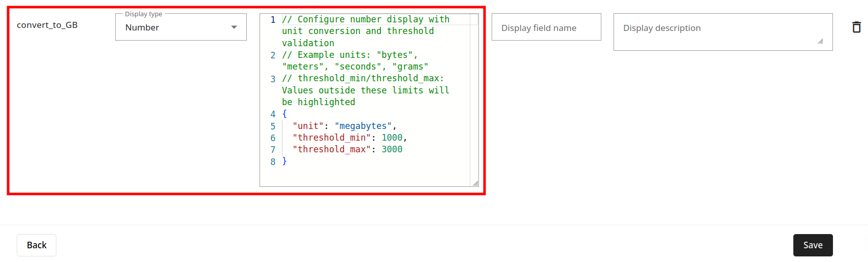This screenshot has width=868, height=262.
Task: Click the code editor resize grip
Action: click(x=475, y=183)
